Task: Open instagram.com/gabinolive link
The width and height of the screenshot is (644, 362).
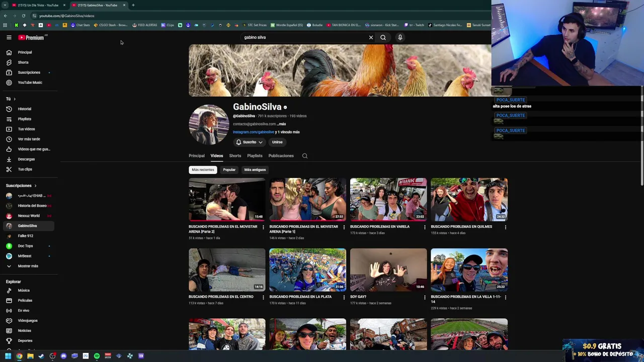Action: [x=254, y=132]
